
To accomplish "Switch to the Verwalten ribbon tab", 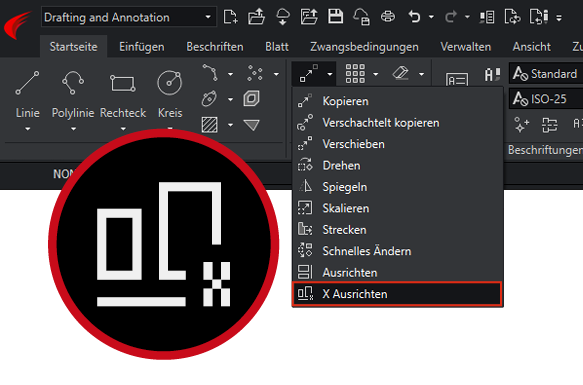I will click(466, 47).
